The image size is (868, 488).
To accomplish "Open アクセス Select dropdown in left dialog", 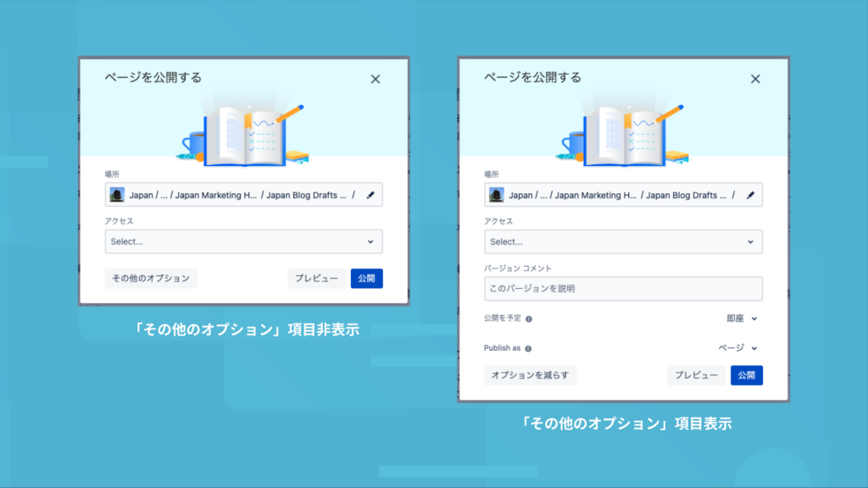I will pyautogui.click(x=243, y=241).
